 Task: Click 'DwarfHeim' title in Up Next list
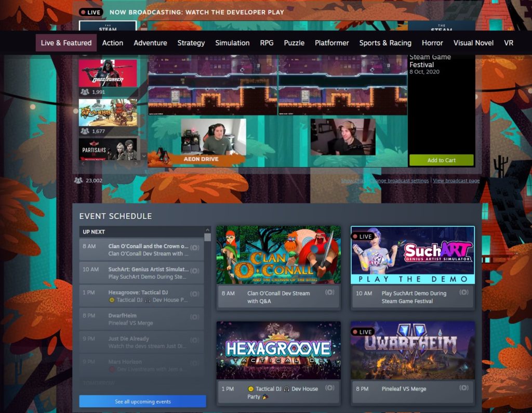point(123,316)
